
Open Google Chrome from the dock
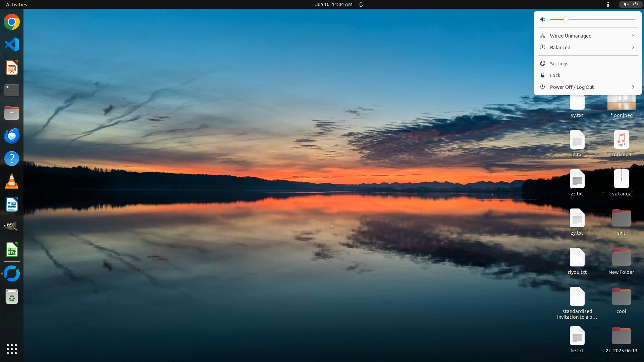pyautogui.click(x=12, y=22)
